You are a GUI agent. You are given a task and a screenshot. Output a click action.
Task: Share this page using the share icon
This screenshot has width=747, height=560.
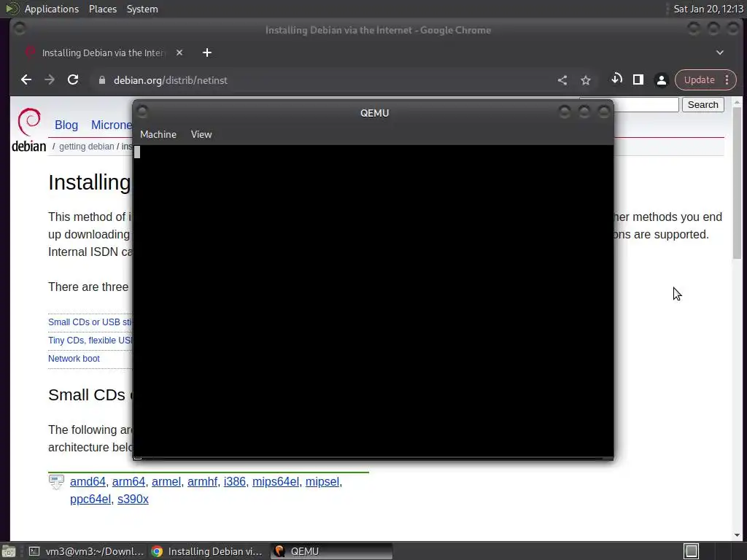tap(562, 80)
